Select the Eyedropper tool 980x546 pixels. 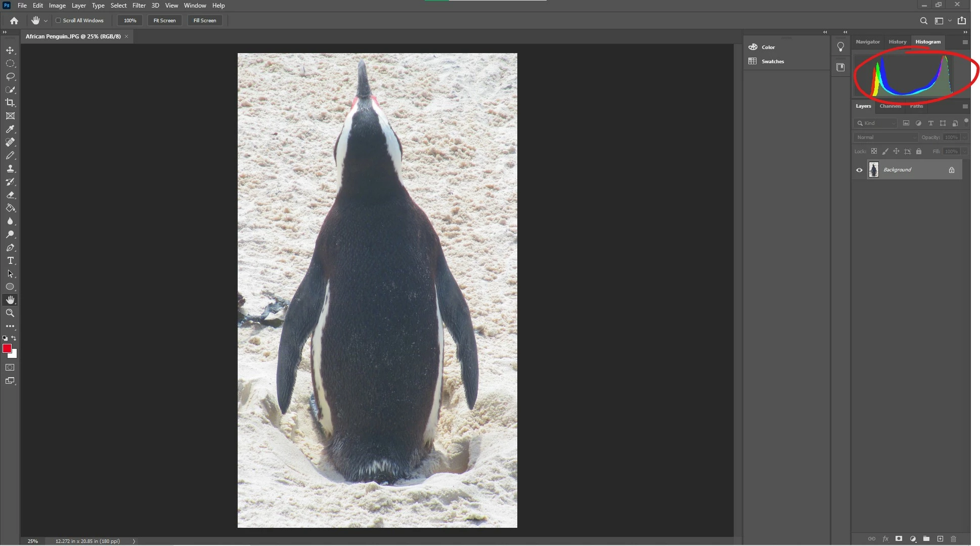(10, 129)
